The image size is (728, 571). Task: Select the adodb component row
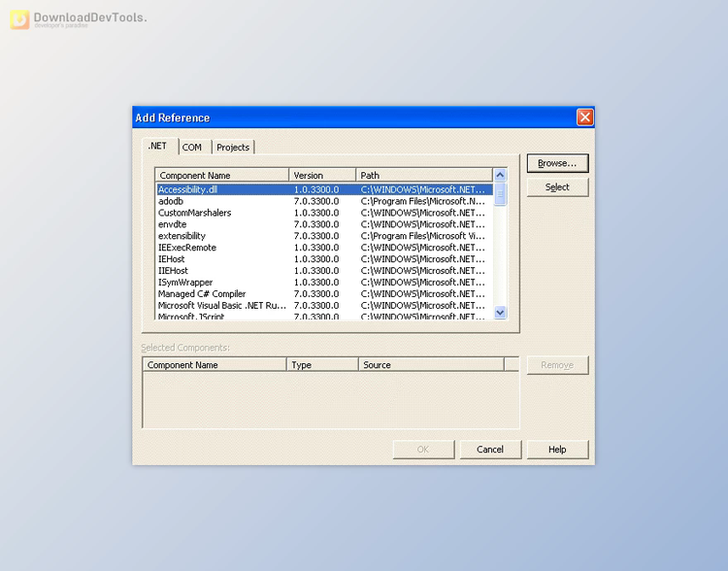(324, 201)
